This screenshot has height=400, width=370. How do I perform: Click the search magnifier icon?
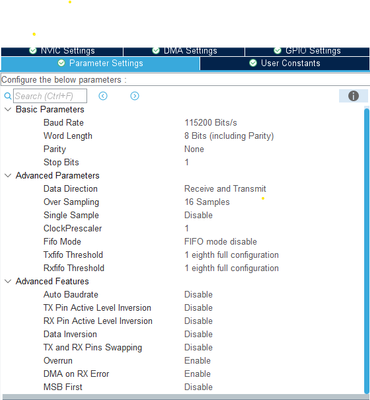pyautogui.click(x=7, y=96)
